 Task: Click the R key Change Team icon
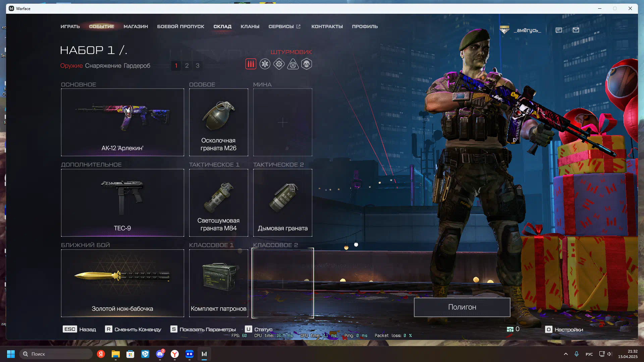108,329
